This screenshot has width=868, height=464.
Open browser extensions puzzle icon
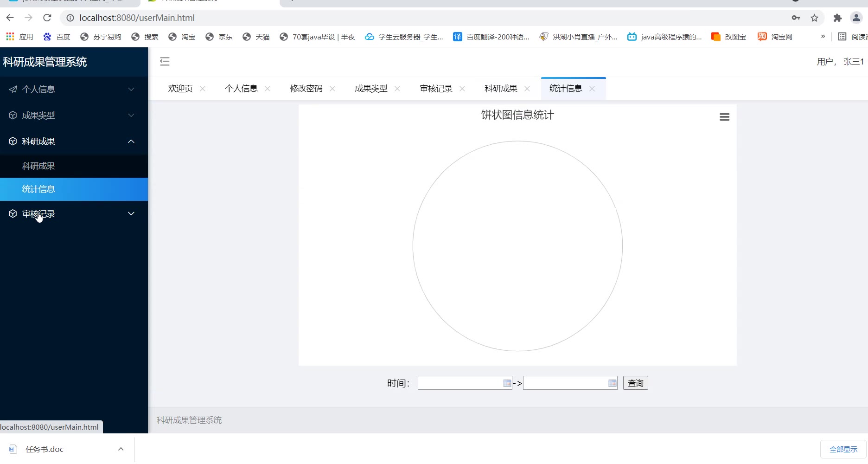click(837, 18)
